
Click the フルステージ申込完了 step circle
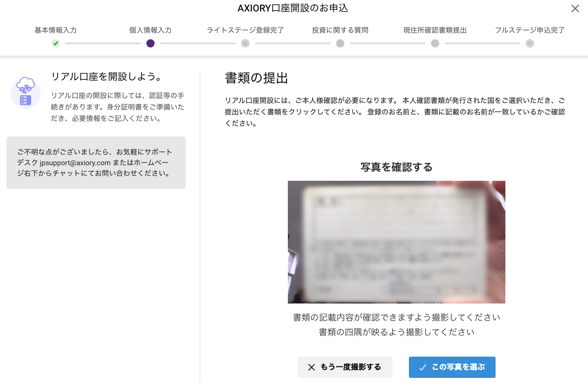530,43
